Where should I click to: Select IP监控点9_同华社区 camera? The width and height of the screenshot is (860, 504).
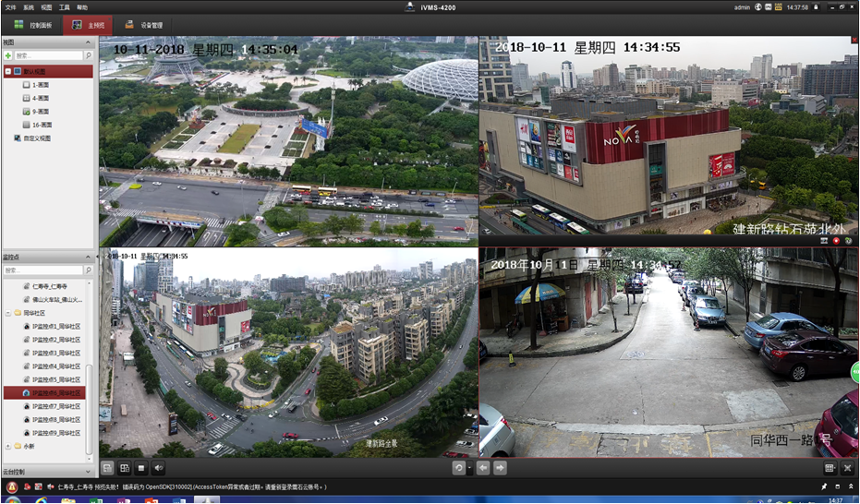tap(52, 433)
